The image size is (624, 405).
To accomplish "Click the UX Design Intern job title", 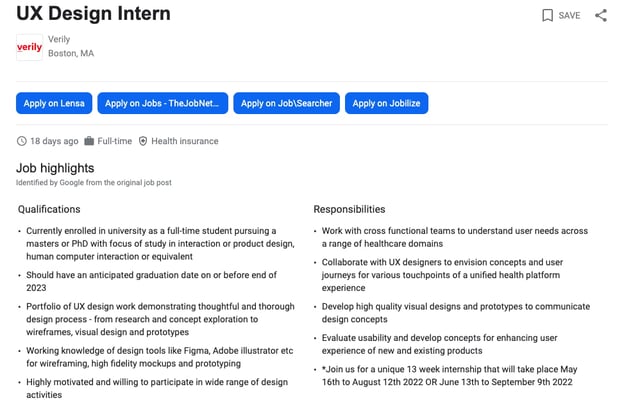I will tap(93, 14).
